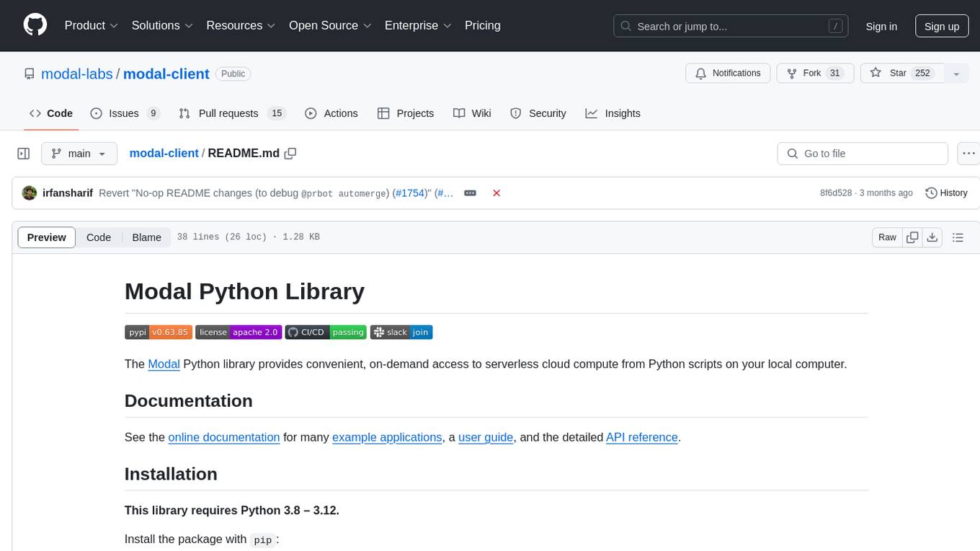Switch to the Actions tab
The image size is (980, 551).
point(331,113)
